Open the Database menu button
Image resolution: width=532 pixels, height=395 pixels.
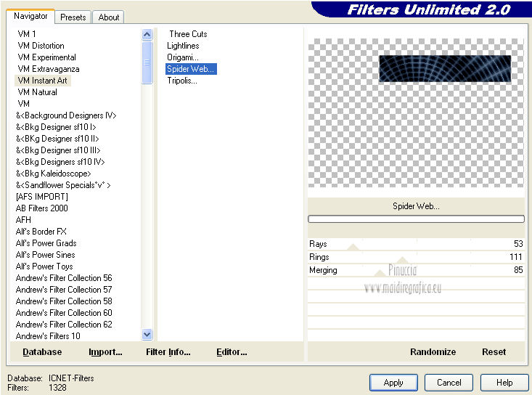[42, 352]
